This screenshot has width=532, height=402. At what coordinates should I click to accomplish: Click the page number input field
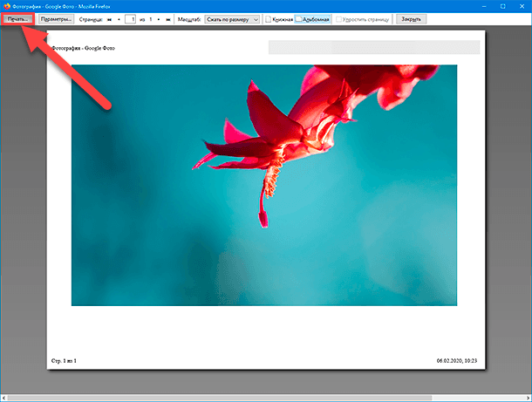131,18
